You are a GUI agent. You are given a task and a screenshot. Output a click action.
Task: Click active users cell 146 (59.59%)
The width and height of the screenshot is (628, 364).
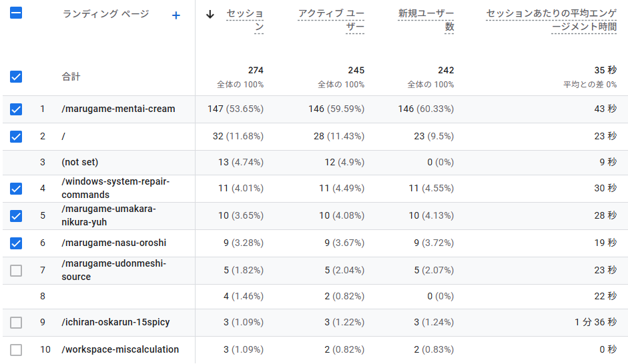[336, 109]
